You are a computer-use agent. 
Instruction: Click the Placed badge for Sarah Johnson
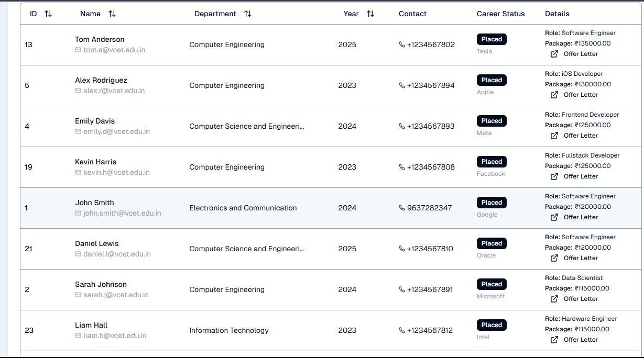492,284
